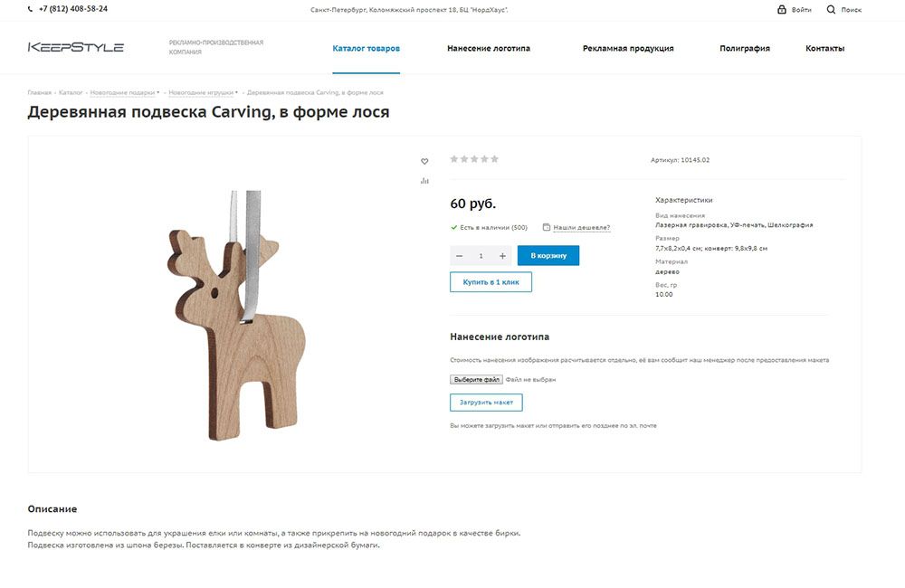The image size is (905, 588).
Task: Open search via magnifier icon
Action: tap(831, 9)
